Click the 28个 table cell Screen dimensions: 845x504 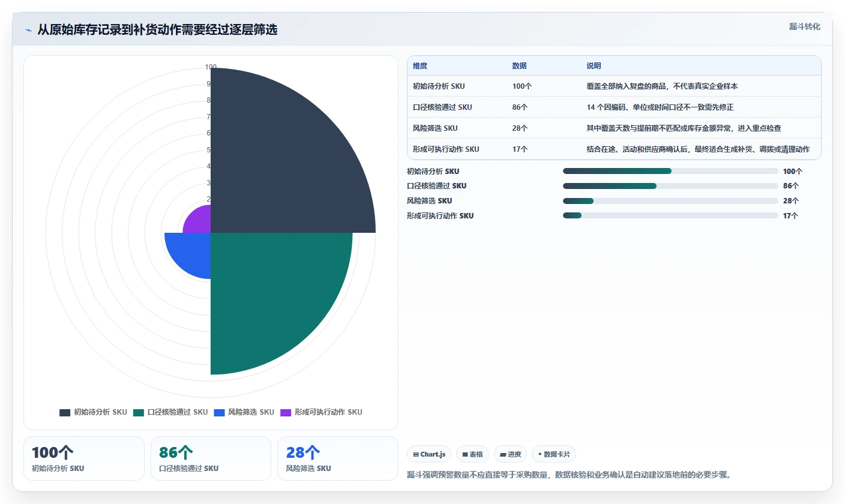pyautogui.click(x=520, y=128)
